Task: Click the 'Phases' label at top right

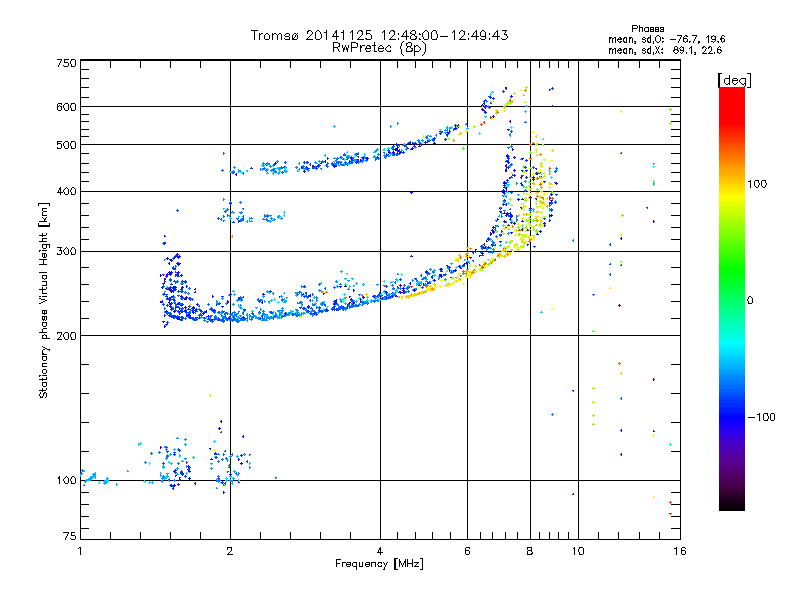Action: click(647, 29)
